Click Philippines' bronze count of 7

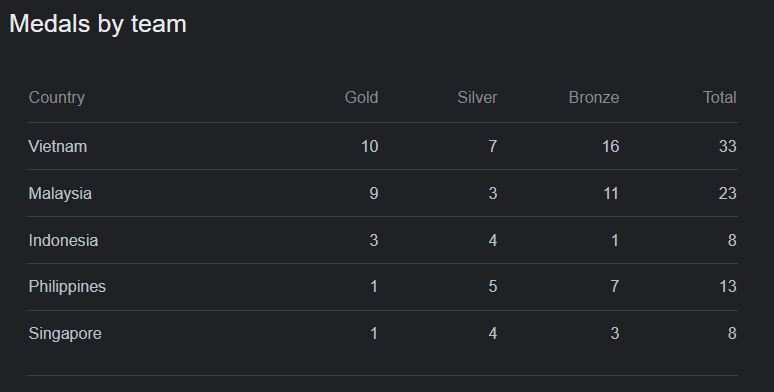click(x=615, y=286)
